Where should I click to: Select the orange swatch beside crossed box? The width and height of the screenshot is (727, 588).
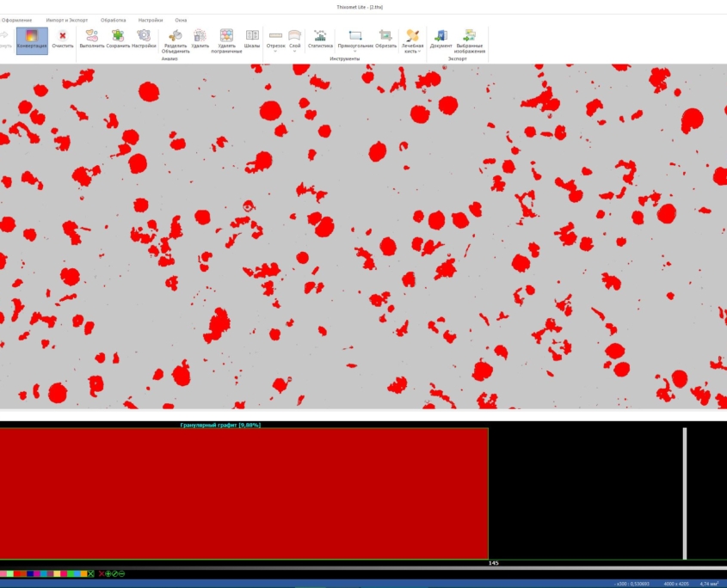coord(84,573)
